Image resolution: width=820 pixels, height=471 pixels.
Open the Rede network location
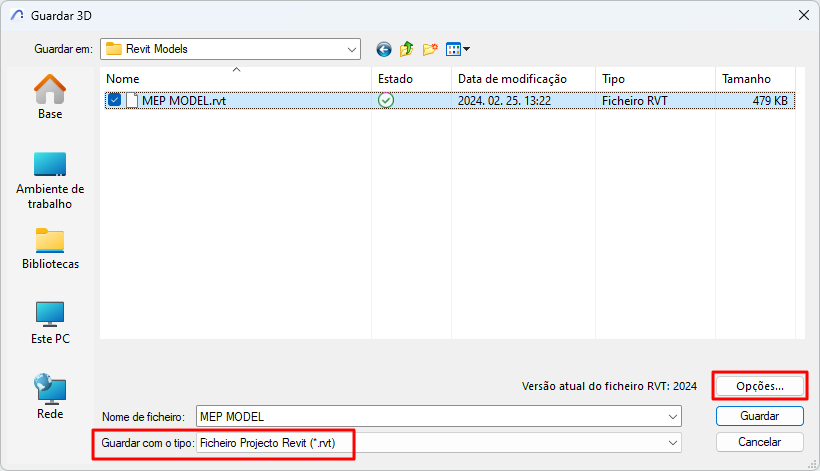(50, 397)
